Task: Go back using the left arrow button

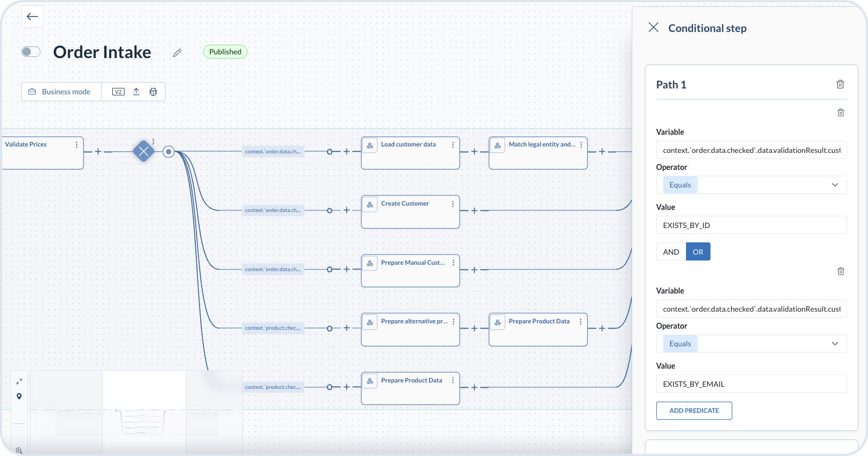Action: 32,17
